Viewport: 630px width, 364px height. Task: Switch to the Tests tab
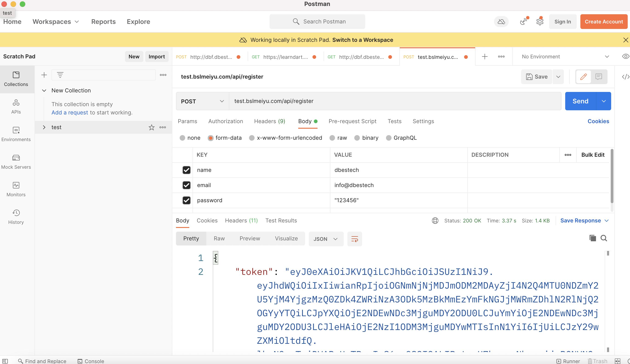(x=394, y=121)
